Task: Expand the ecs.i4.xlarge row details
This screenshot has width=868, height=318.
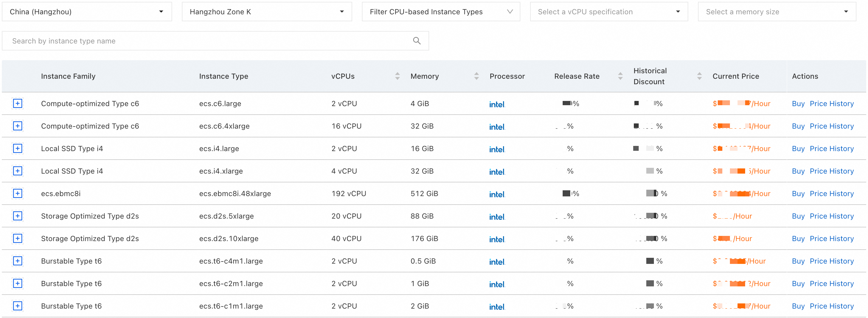Action: 18,171
